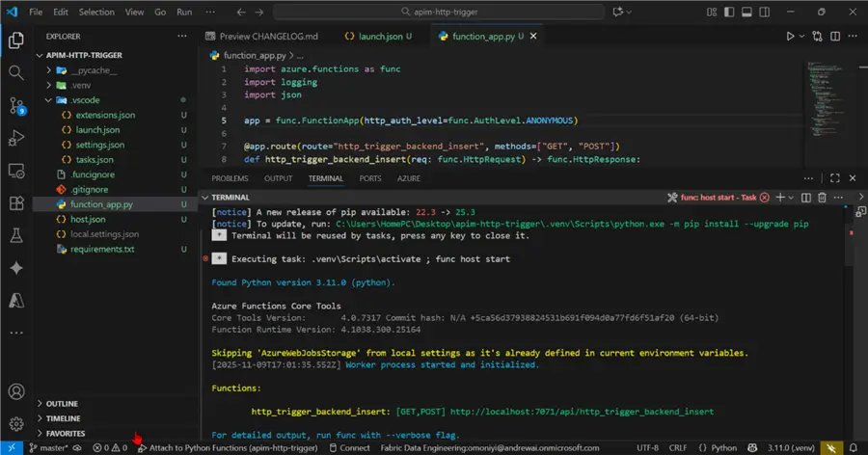
Task: Click Attach to Python Functions debug target
Action: coord(228,448)
